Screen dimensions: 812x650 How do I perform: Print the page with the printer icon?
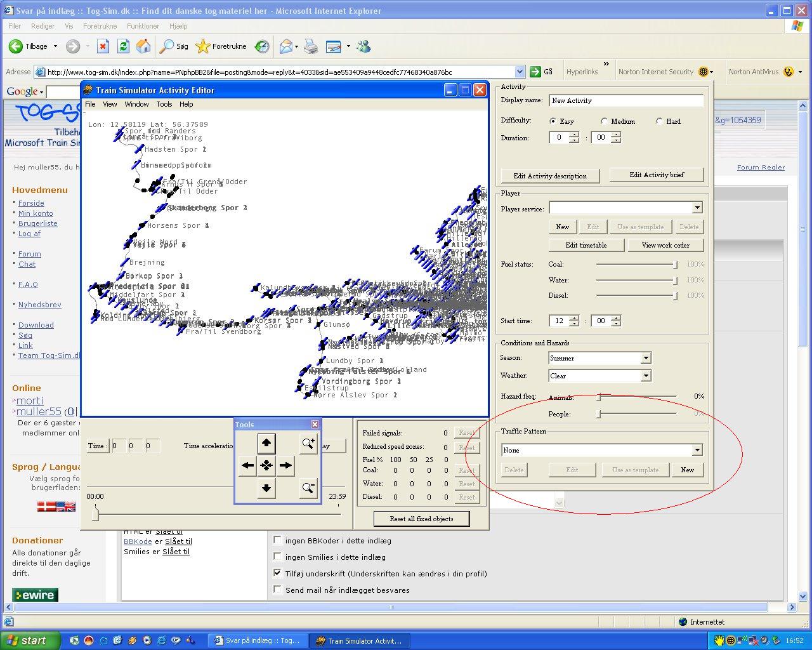311,46
